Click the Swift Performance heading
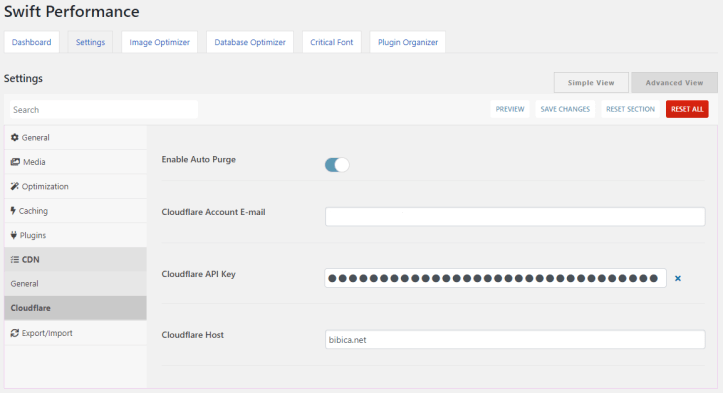Screen dimensions: 723x393 point(71,12)
